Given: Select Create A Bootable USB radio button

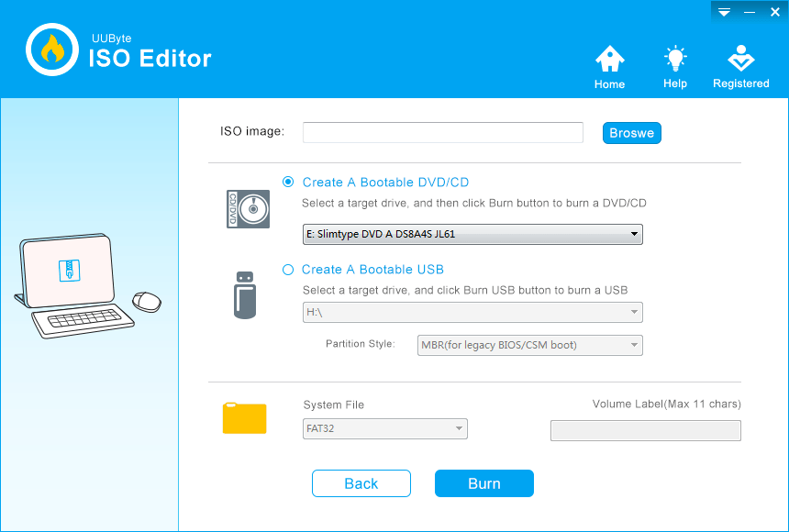Looking at the screenshot, I should point(288,270).
